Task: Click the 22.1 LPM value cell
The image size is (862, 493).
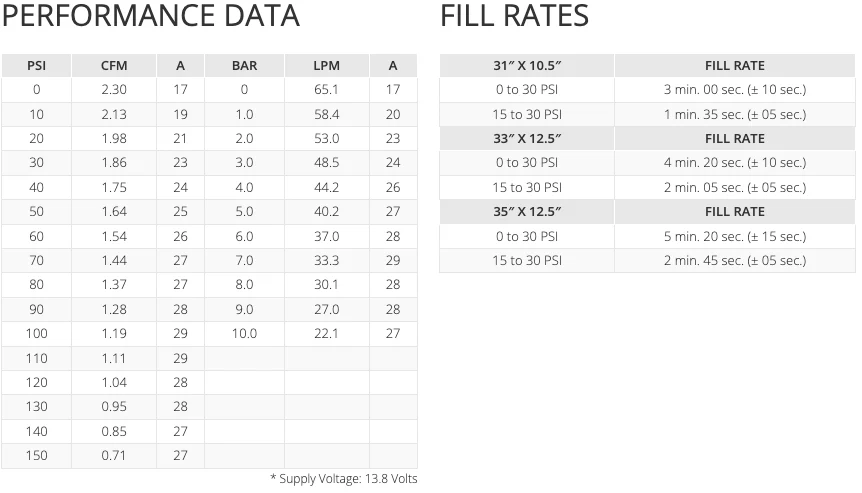Action: [326, 334]
